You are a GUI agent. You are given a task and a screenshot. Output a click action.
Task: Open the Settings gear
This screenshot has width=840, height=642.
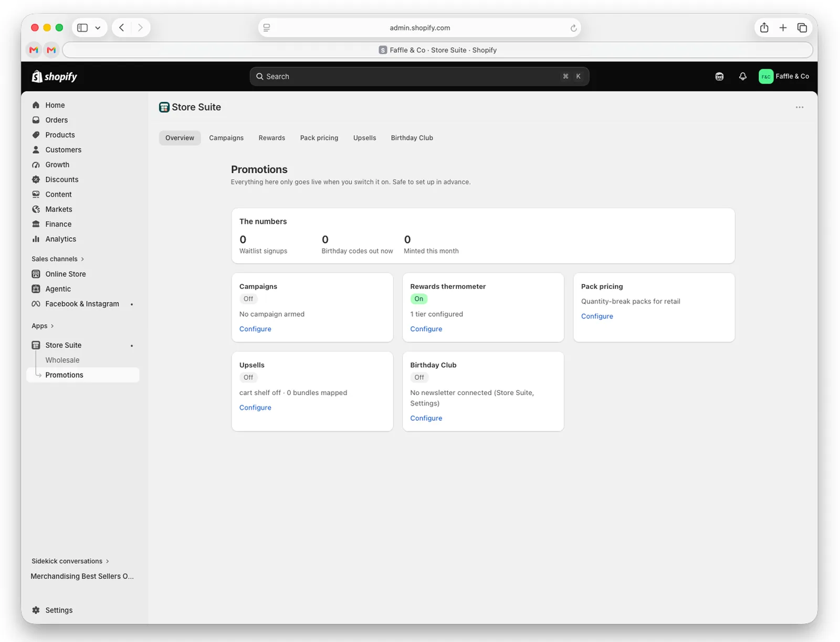36,610
